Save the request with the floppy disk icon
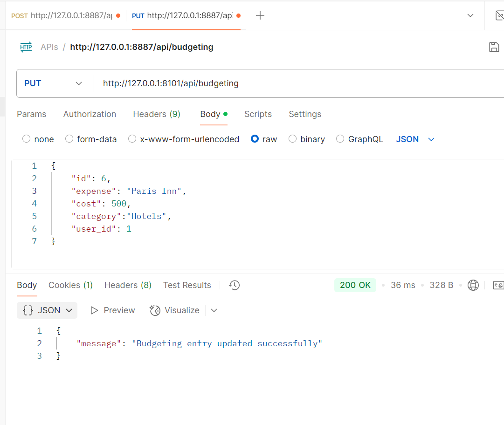Viewport: 504px width, 425px height. point(494,47)
